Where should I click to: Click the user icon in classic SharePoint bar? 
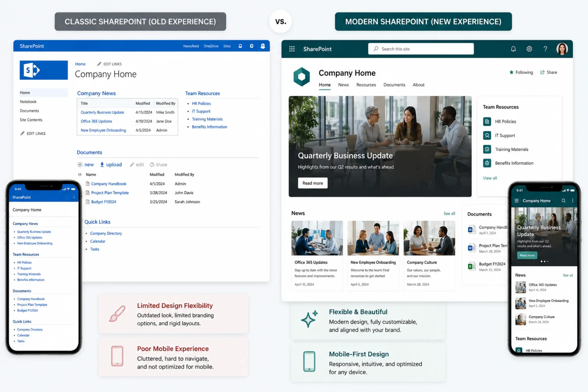[x=263, y=46]
